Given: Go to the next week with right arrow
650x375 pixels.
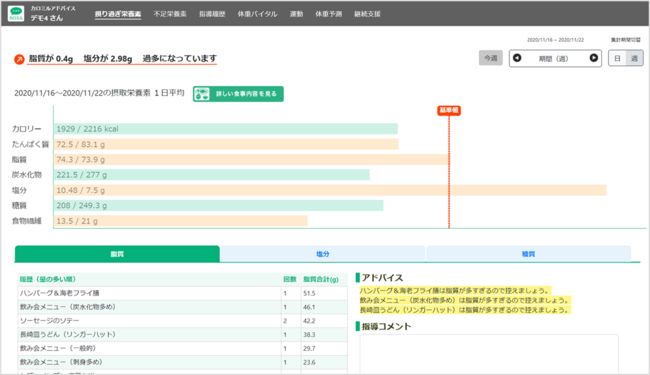Looking at the screenshot, I should click(x=594, y=58).
